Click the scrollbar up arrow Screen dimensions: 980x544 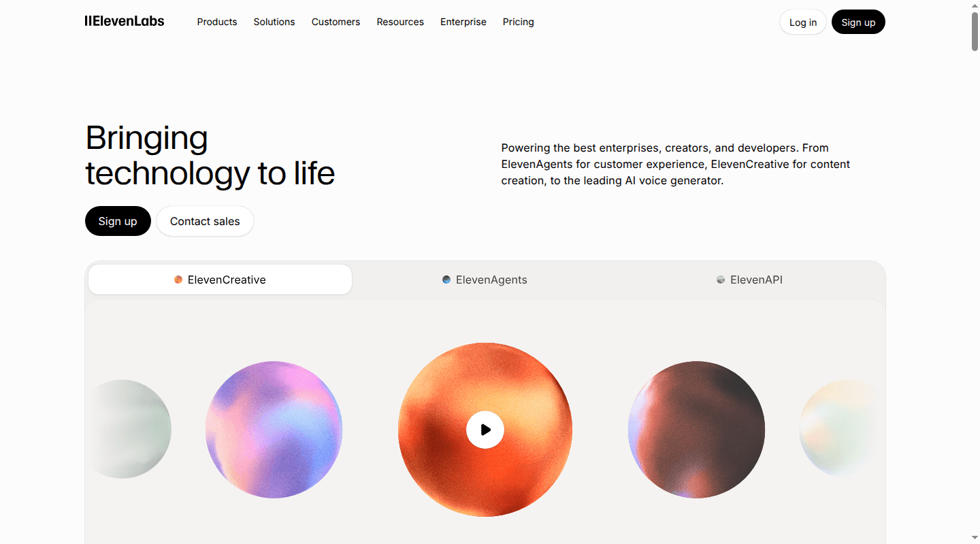pos(975,5)
